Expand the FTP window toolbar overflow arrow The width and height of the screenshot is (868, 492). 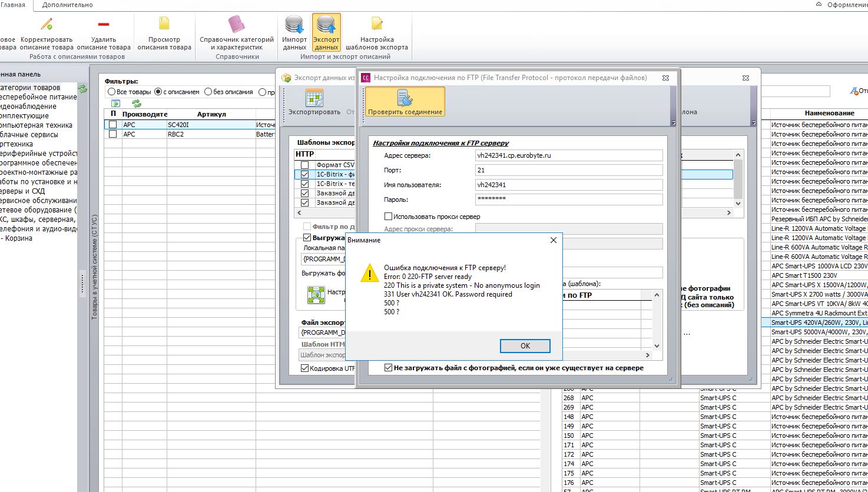(673, 123)
